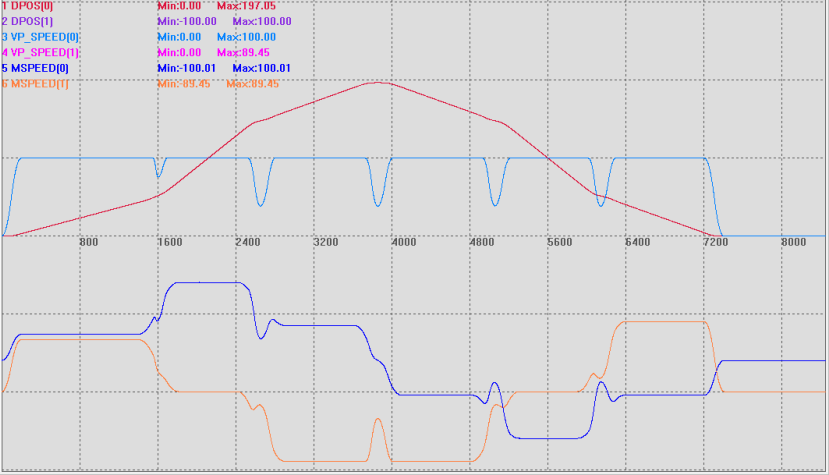This screenshot has width=829, height=475.
Task: Click the Max:197.05 value for DPOS(0)
Action: (246, 6)
